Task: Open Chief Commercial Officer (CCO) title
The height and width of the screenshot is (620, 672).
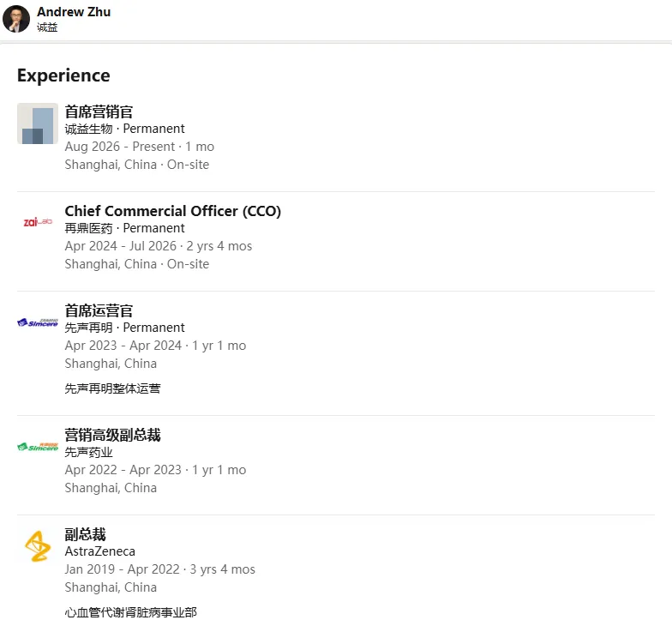Action: 173,211
